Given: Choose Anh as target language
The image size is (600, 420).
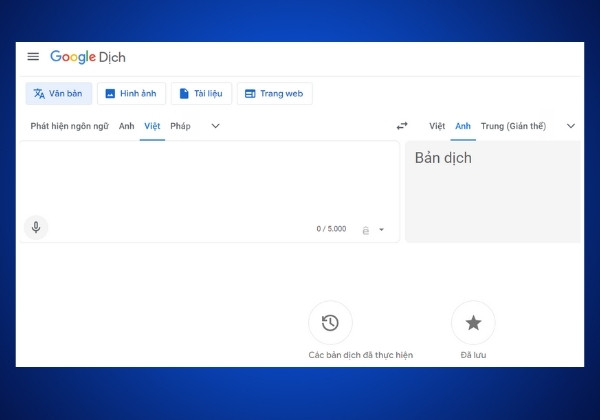Looking at the screenshot, I should tap(463, 126).
